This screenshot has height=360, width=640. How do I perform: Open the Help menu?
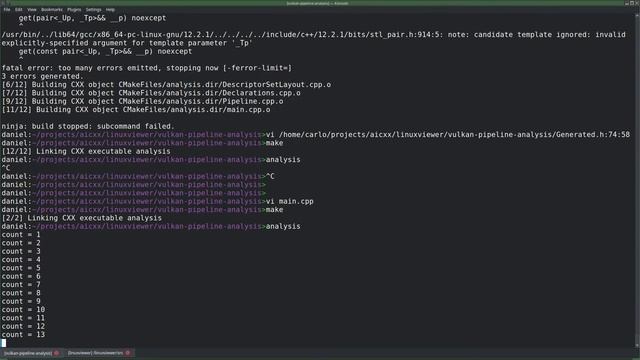(x=110, y=9)
